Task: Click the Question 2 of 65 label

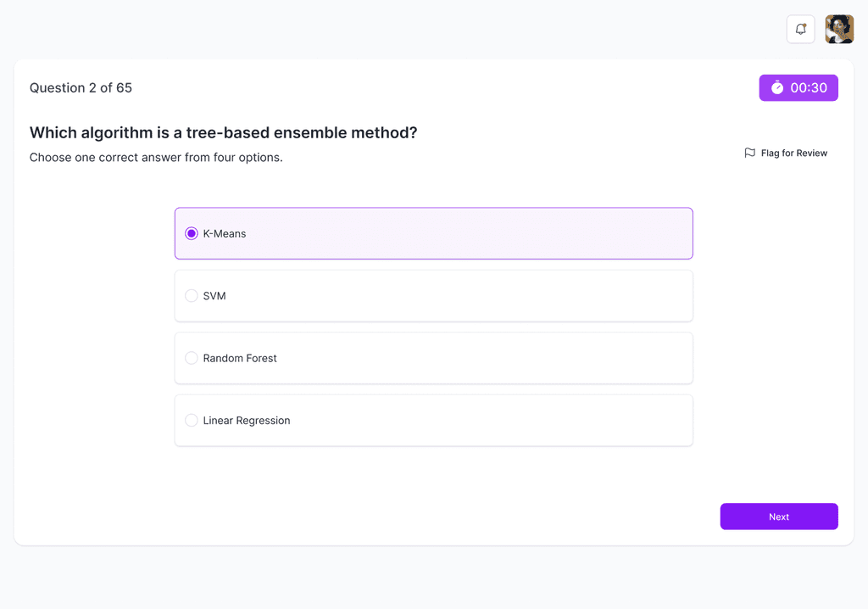Action: 81,87
